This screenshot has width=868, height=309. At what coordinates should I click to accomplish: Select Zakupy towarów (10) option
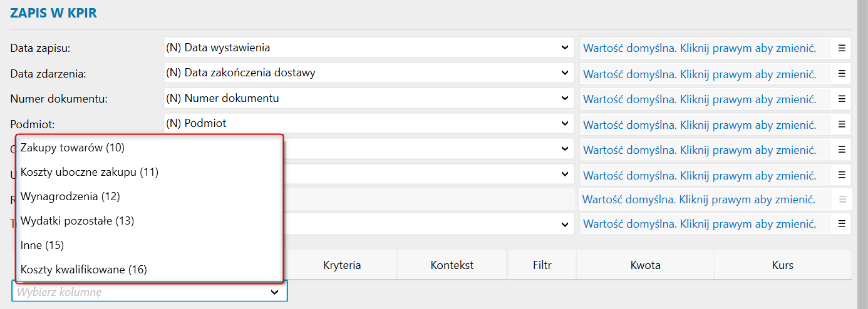73,148
